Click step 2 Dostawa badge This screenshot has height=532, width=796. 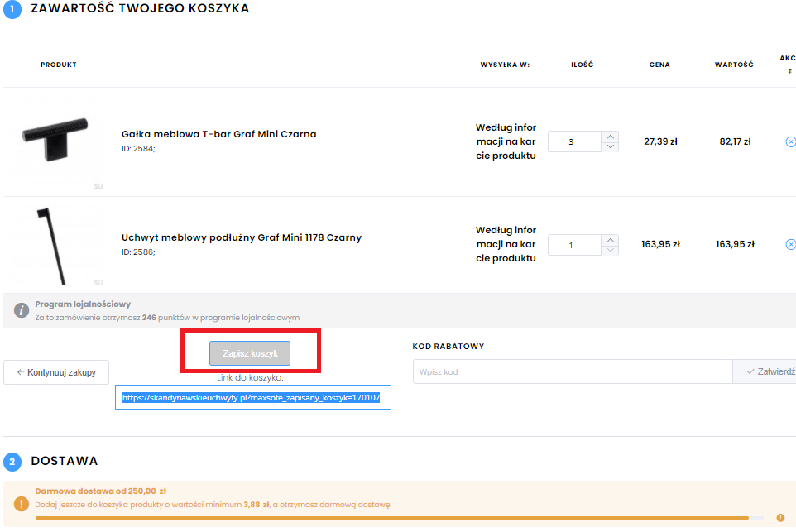click(x=12, y=462)
